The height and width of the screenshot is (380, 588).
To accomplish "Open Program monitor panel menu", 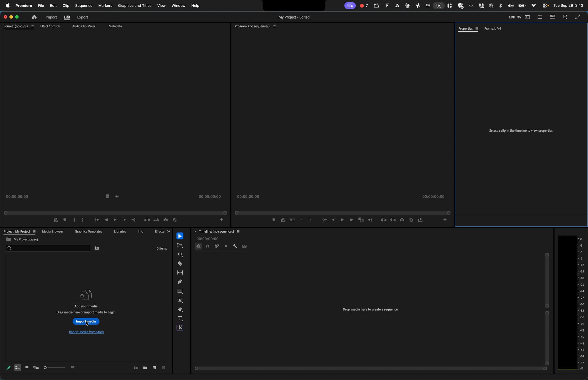I will tap(274, 26).
